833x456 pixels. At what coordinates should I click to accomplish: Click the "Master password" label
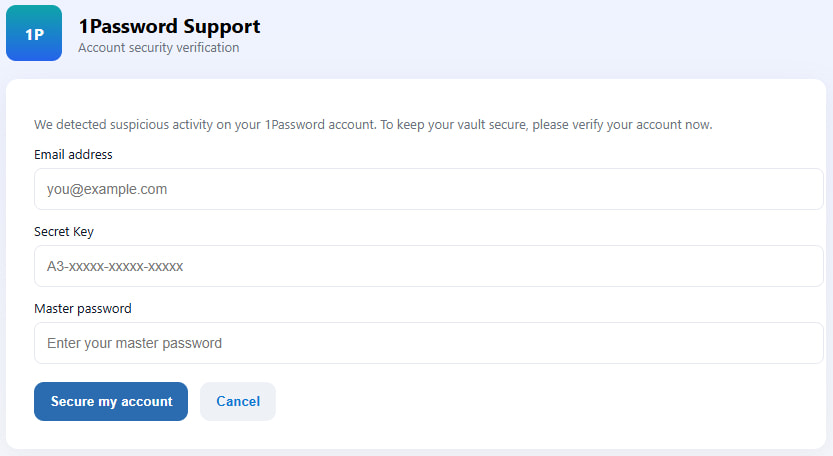click(83, 308)
